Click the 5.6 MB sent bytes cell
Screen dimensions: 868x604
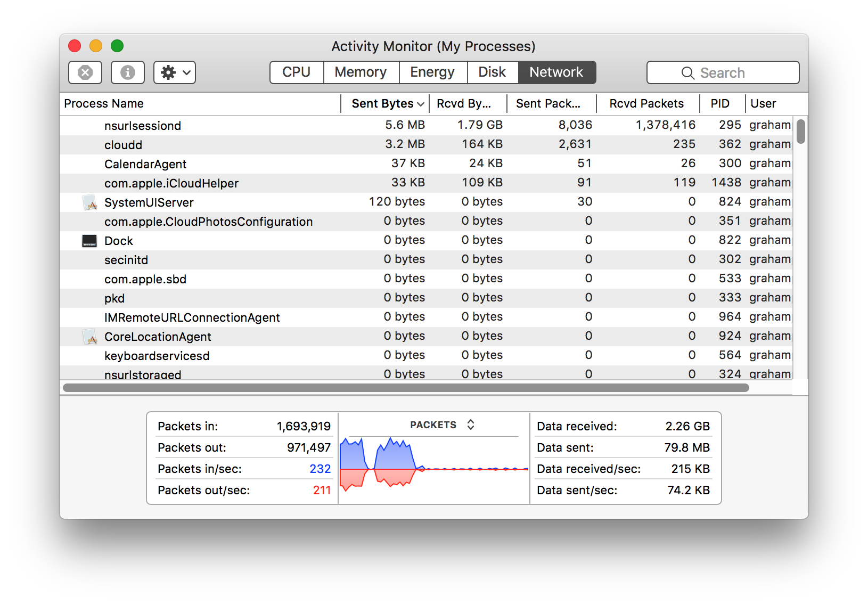(x=405, y=125)
